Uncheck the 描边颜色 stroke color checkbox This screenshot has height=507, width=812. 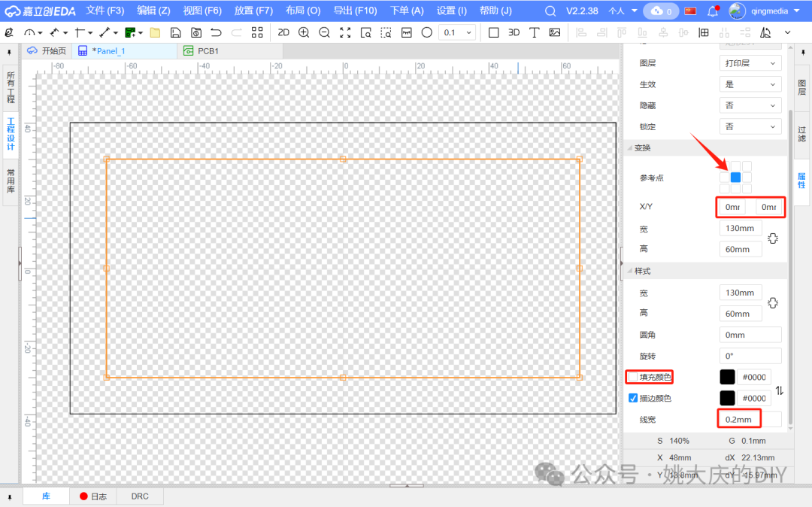(633, 398)
